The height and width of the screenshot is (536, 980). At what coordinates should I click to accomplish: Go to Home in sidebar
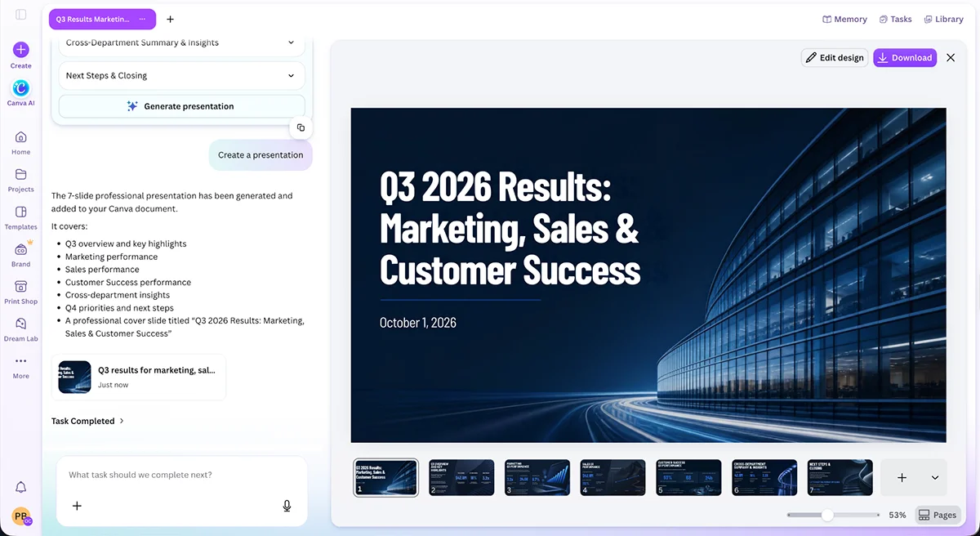[x=21, y=142]
